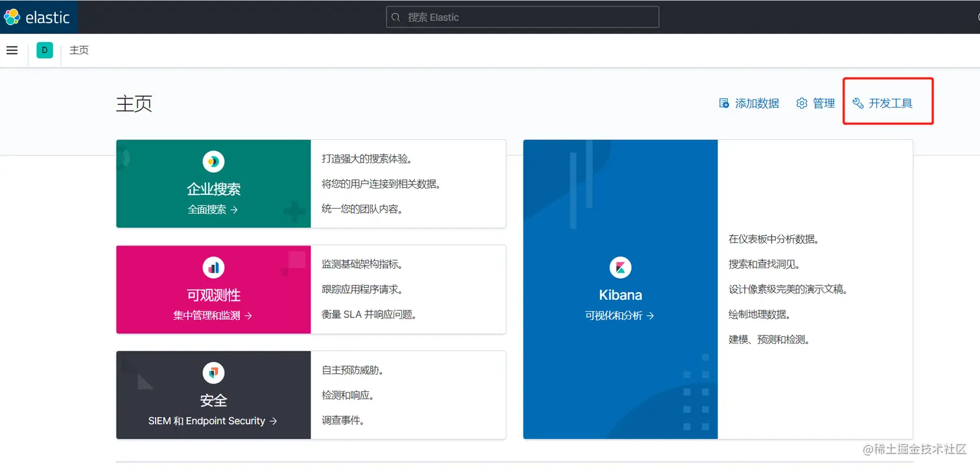The width and height of the screenshot is (980, 469).
Task: Click text 调查事件。
Action: pyautogui.click(x=344, y=420)
